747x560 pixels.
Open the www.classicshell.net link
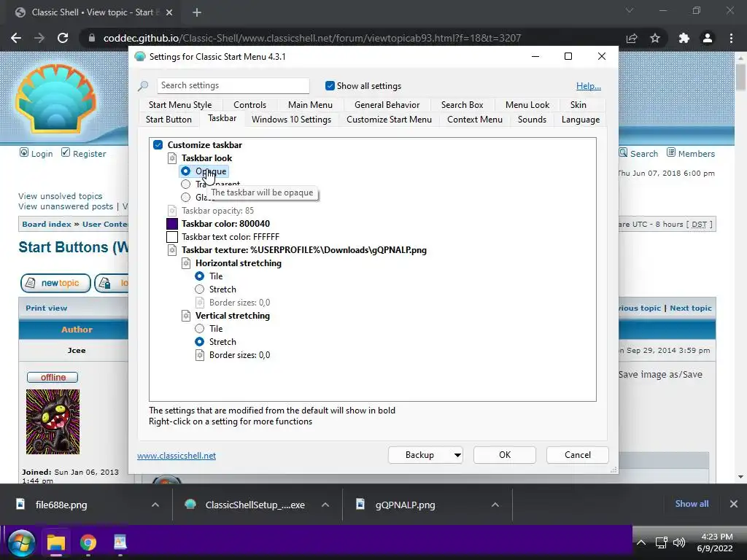[x=177, y=456]
